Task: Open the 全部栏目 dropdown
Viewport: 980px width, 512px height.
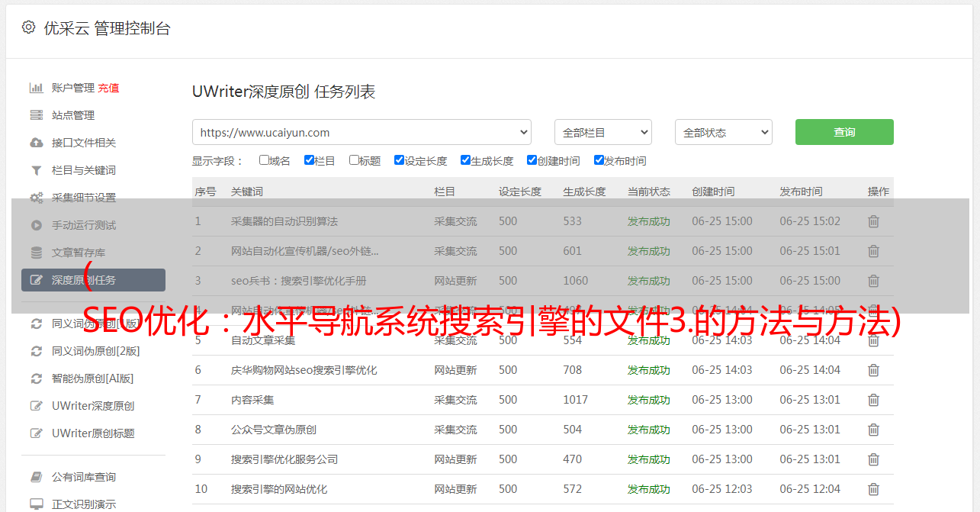Action: 602,132
